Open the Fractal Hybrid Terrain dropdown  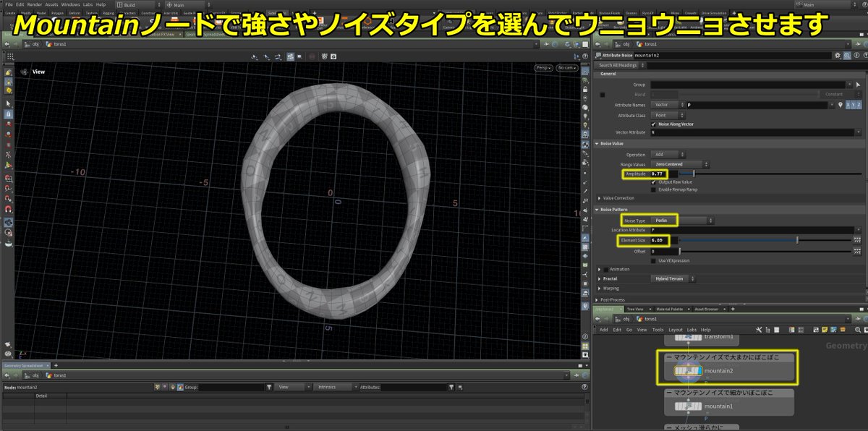point(673,278)
